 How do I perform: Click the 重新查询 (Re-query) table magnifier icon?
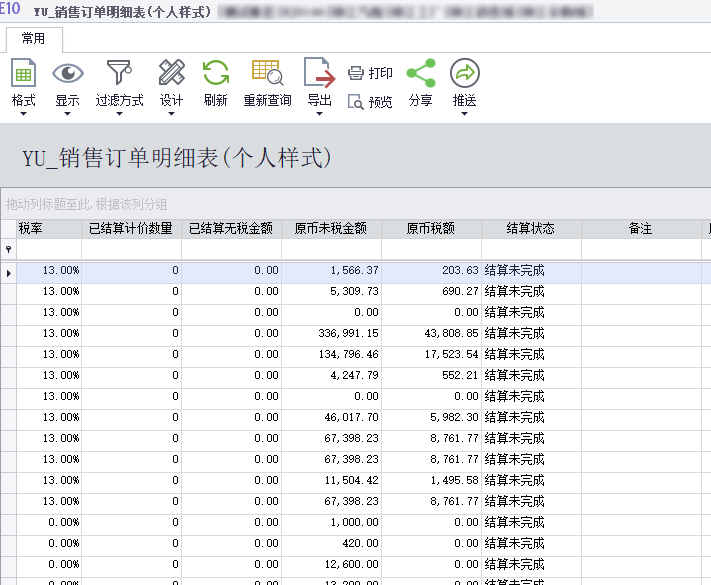tap(268, 73)
